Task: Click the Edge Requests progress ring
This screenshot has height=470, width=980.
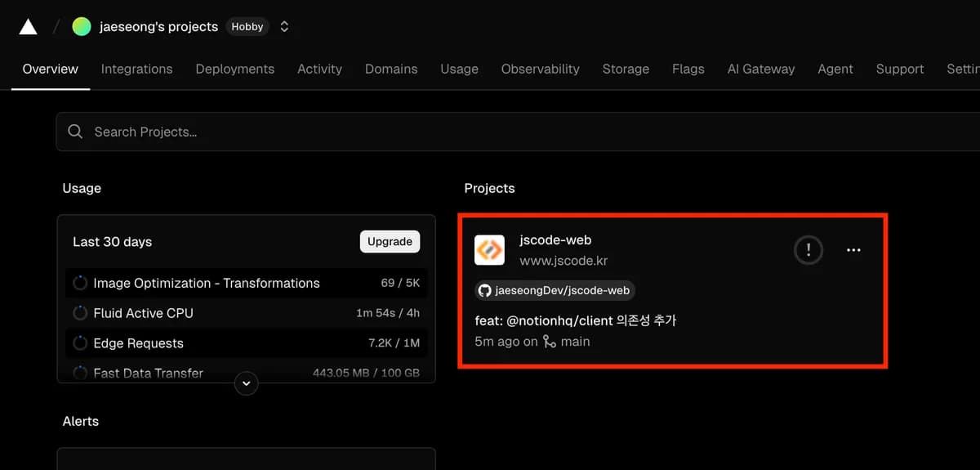Action: (80, 343)
